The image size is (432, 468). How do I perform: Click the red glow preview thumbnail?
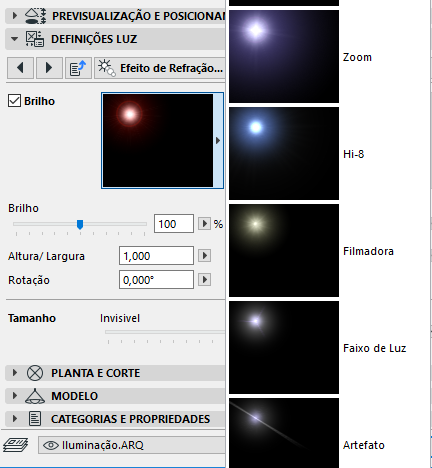tap(158, 140)
